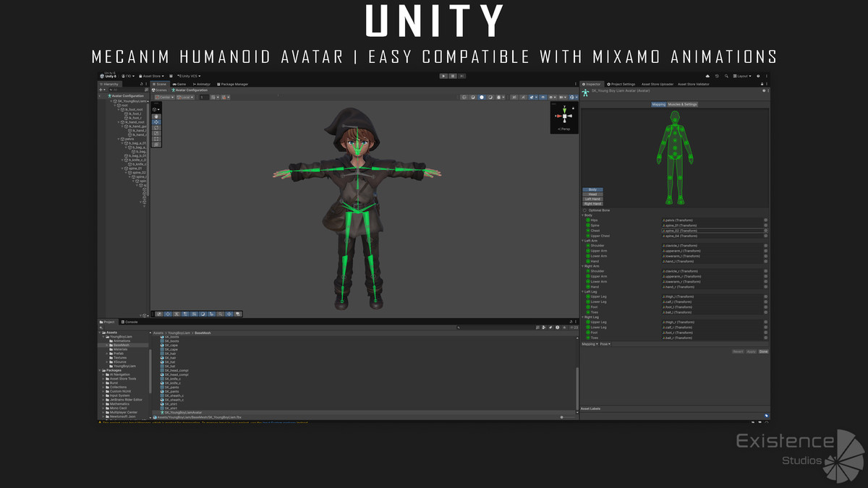Open the Asset Store Uploader tab
The width and height of the screenshot is (868, 488).
tap(657, 84)
